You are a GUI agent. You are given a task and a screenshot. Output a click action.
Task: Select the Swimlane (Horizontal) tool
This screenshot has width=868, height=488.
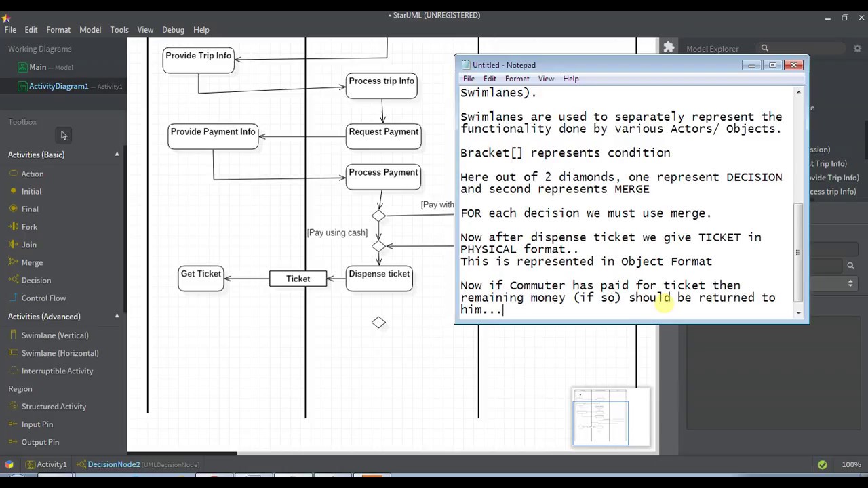point(60,352)
